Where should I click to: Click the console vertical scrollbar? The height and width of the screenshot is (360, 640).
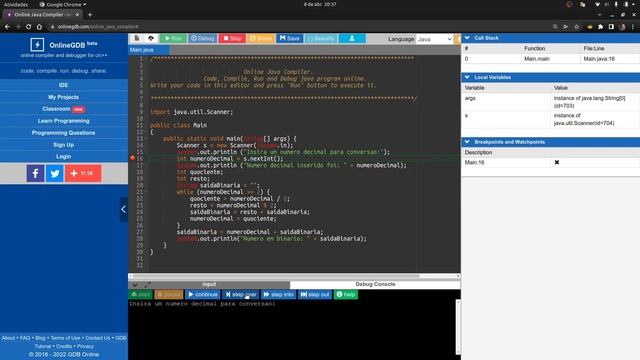point(458,327)
